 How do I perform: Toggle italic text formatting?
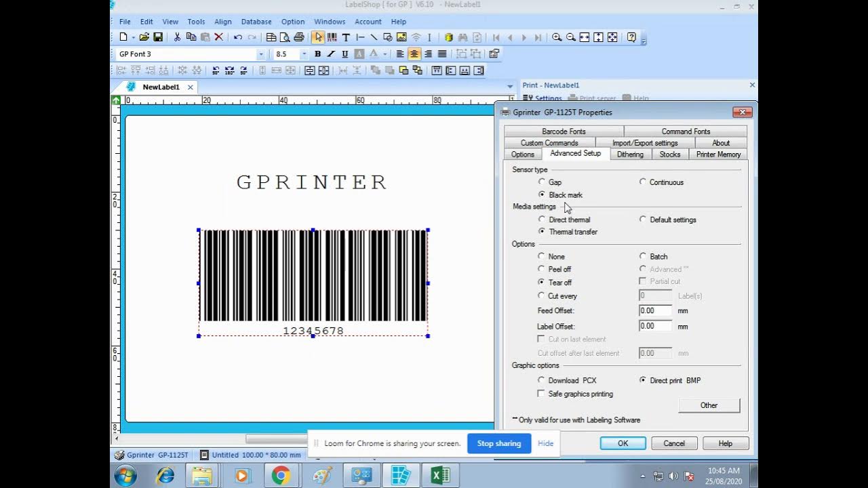331,54
